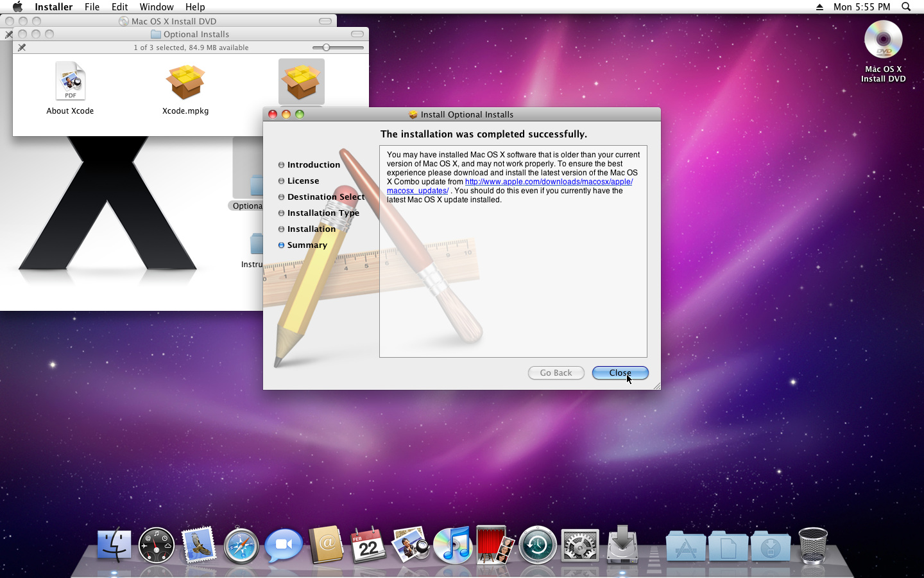
Task: Open the File menu
Action: (92, 7)
